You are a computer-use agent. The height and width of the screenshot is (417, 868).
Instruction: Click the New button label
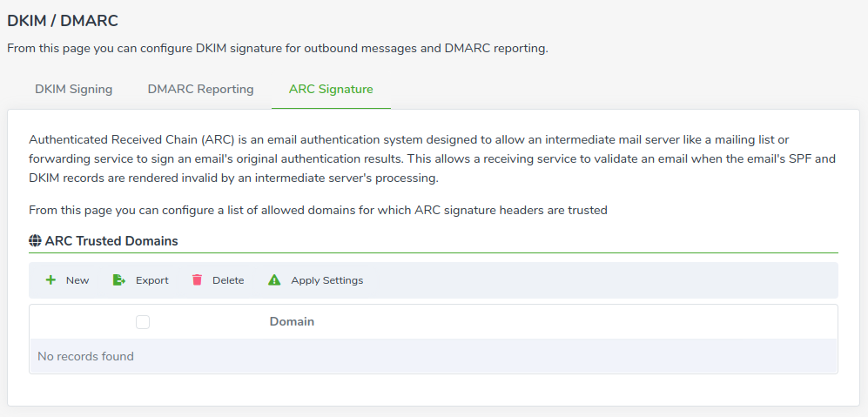pyautogui.click(x=77, y=280)
